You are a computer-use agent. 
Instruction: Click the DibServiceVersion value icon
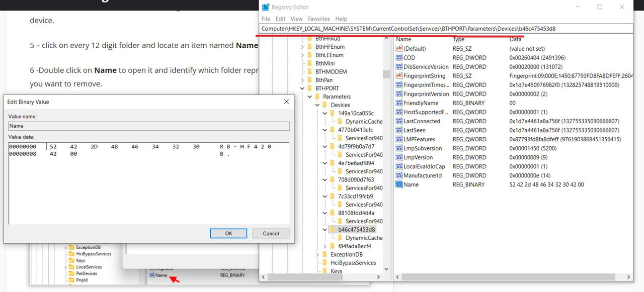point(399,67)
